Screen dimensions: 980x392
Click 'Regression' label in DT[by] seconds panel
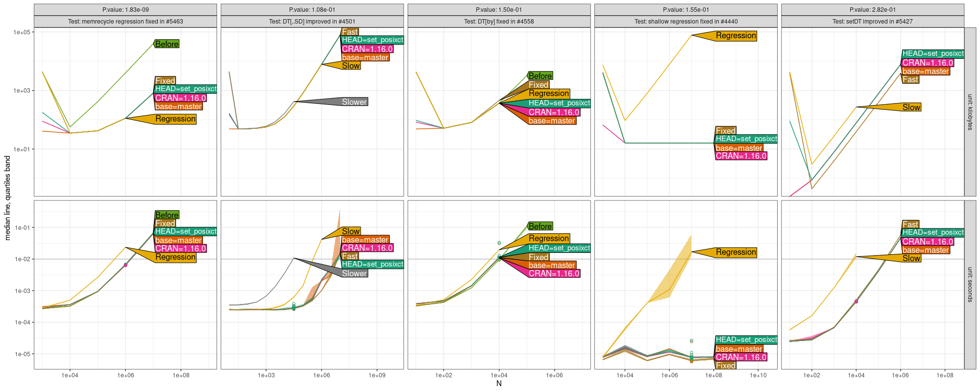[x=549, y=239]
